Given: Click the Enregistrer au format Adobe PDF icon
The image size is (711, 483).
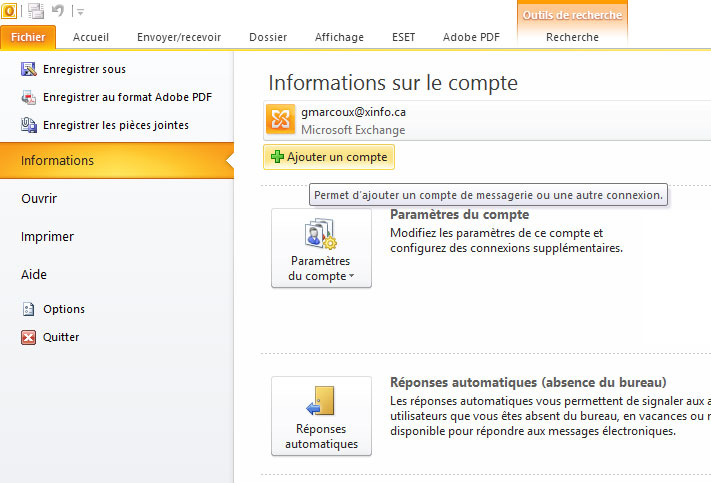Looking at the screenshot, I should (28, 97).
